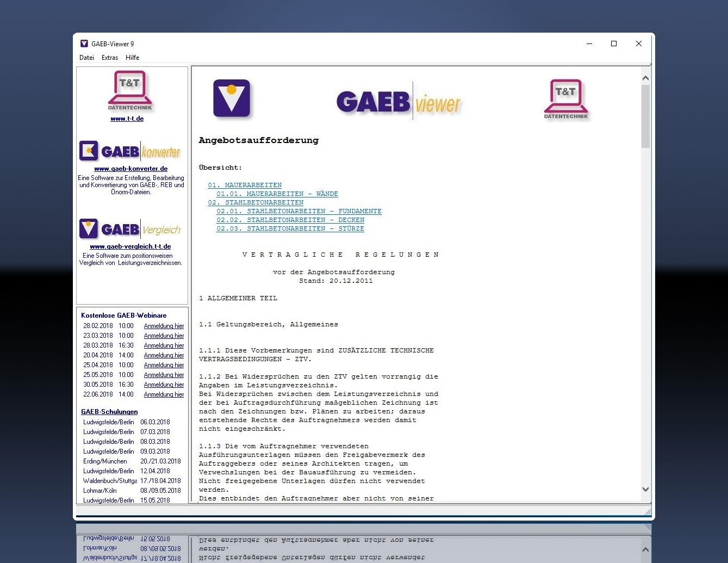Open section 01.01. MAUERARBEITEN - WÄNDE
The image size is (728, 563).
pyautogui.click(x=278, y=194)
